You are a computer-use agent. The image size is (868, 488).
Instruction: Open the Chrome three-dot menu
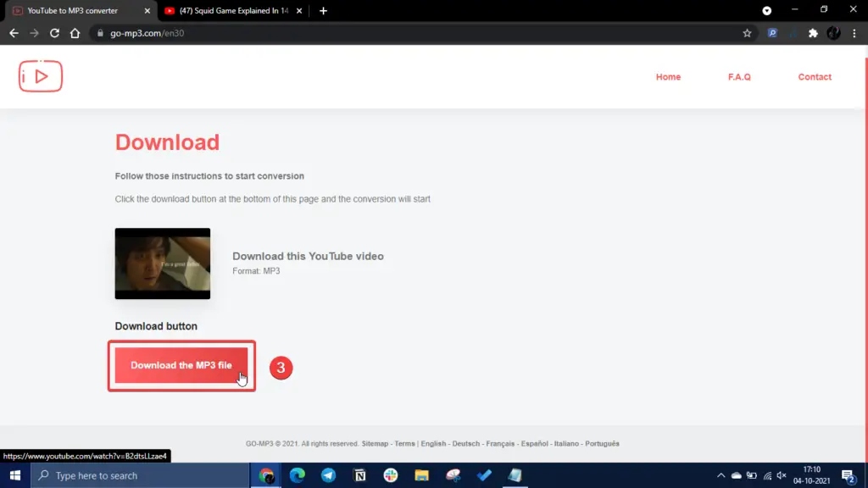[854, 33]
